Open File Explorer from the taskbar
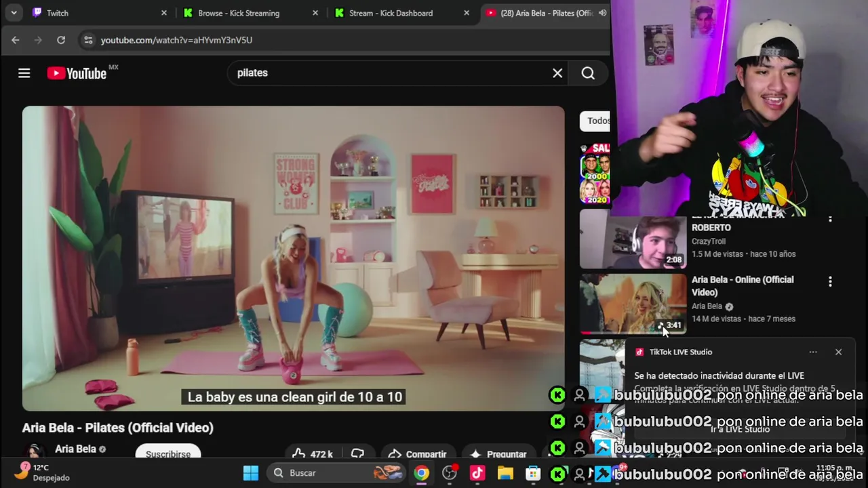 click(x=505, y=472)
